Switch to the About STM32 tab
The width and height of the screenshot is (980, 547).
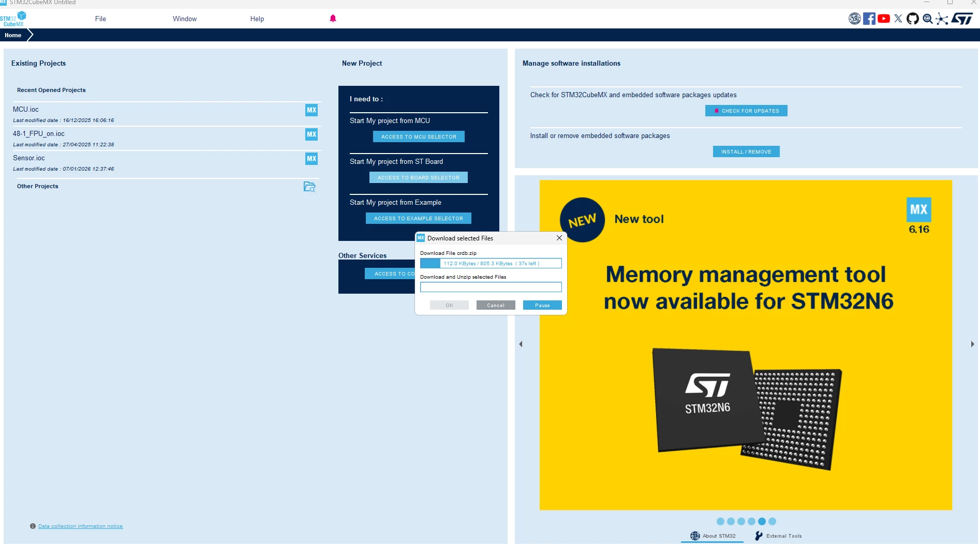(712, 536)
